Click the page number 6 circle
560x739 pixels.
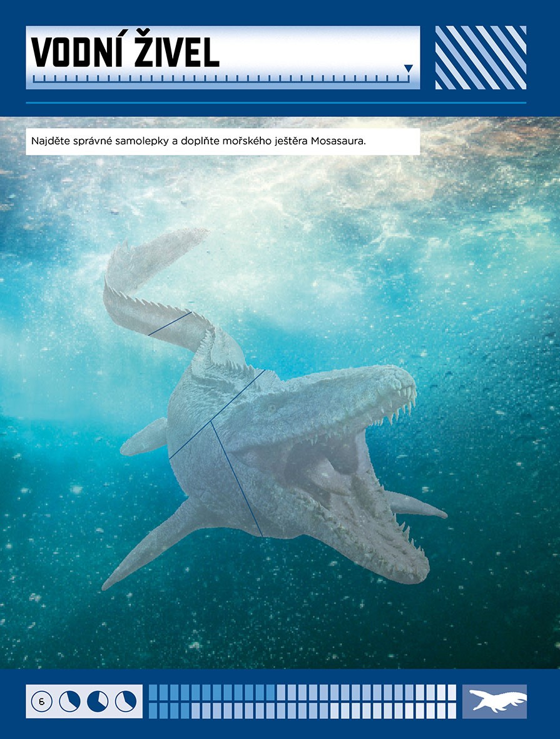point(41,701)
